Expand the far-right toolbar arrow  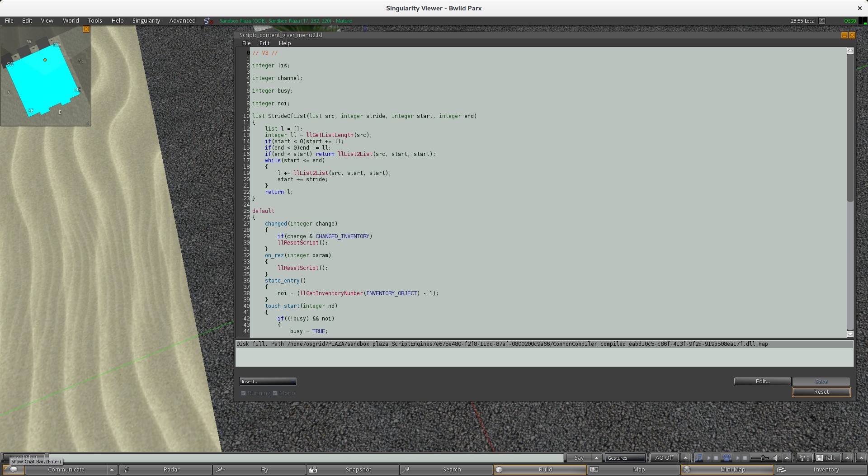[x=860, y=458]
